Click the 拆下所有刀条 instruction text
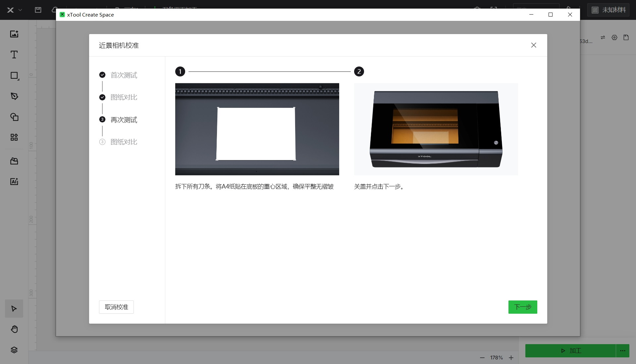 (254, 187)
